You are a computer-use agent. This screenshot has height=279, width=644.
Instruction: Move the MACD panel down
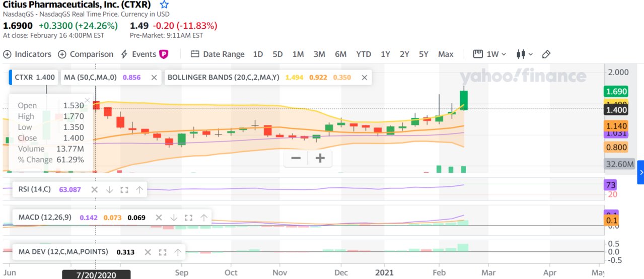point(174,218)
